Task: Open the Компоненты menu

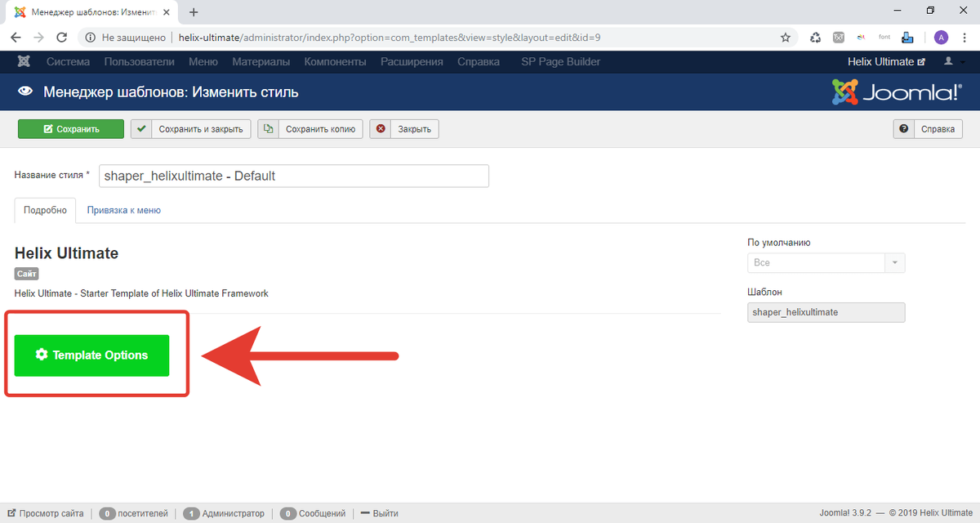Action: point(335,62)
